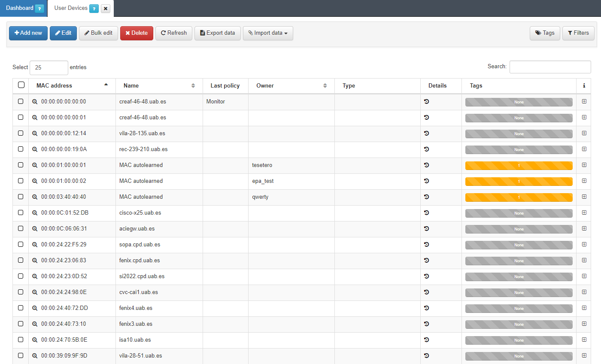Click the Edit button

pyautogui.click(x=63, y=33)
